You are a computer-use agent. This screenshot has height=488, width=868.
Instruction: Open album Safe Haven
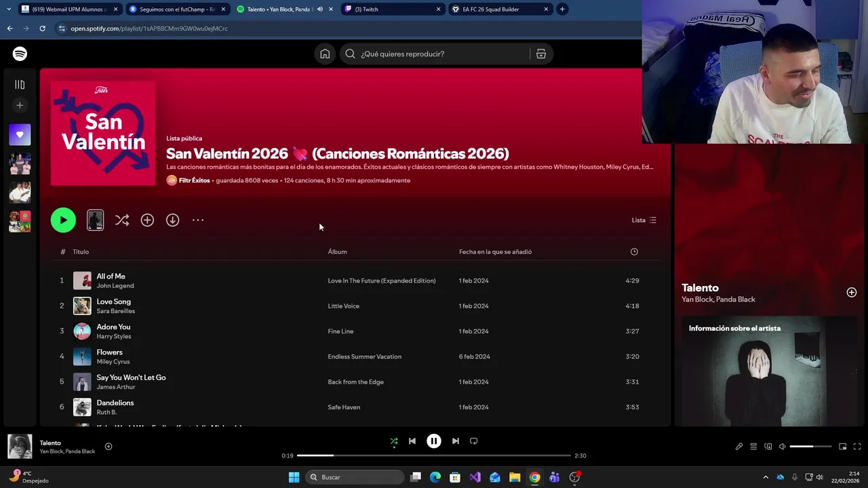[344, 407]
